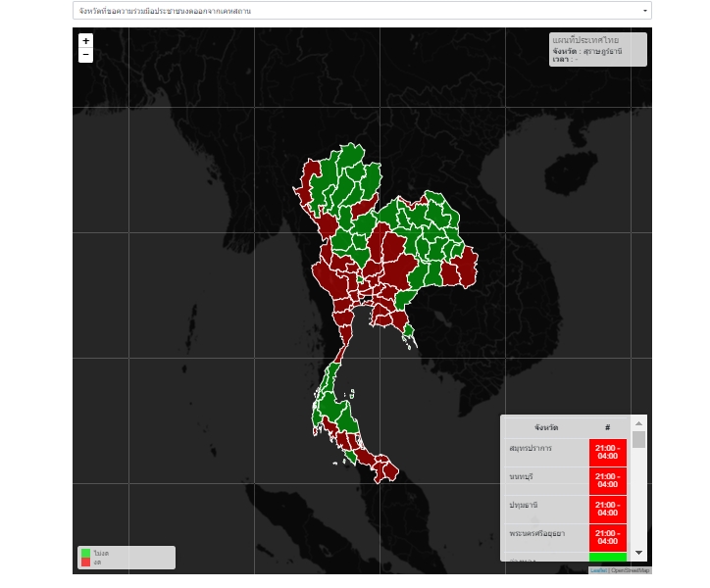Open the Leaflet attribution link
The width and height of the screenshot is (710, 588).
click(x=598, y=570)
